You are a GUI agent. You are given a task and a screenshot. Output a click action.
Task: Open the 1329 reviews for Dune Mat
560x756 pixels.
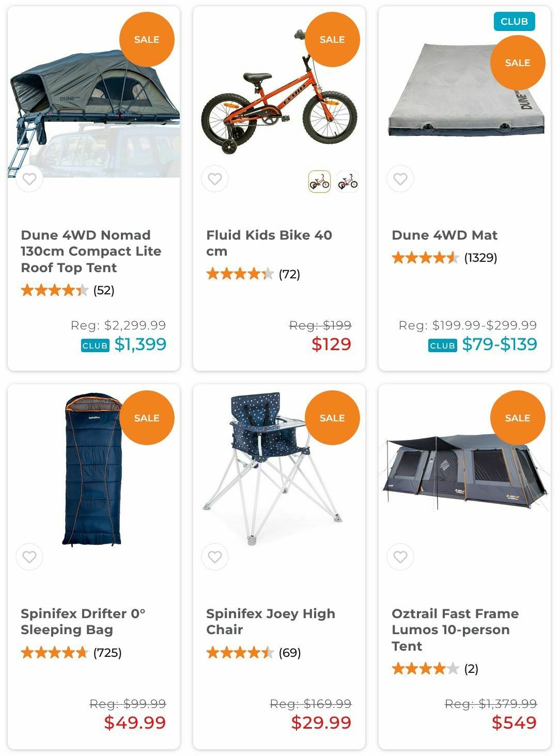coord(480,258)
